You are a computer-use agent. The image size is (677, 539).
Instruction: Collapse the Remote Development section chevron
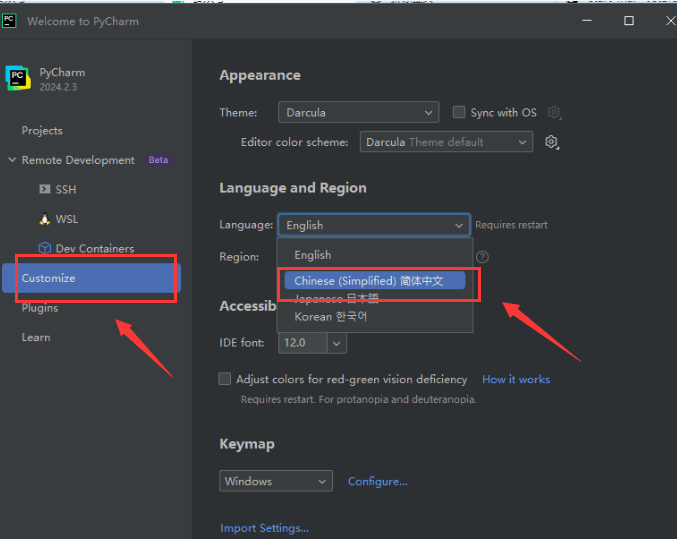(12, 160)
